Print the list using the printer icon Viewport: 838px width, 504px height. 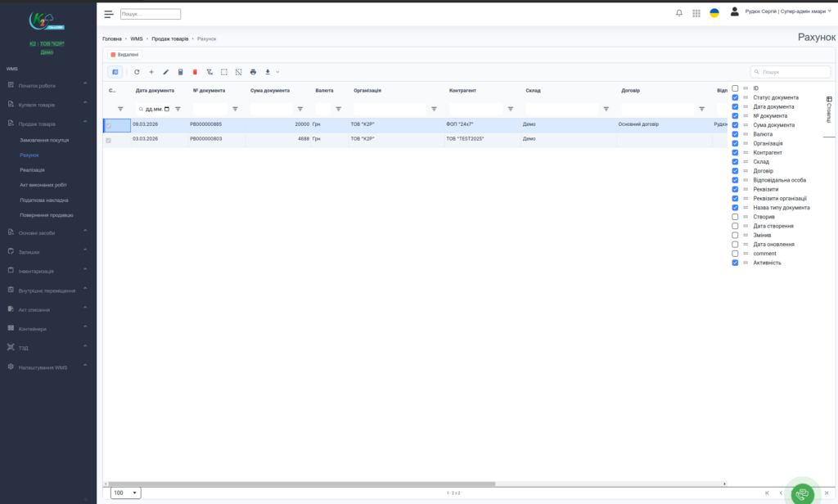(253, 72)
